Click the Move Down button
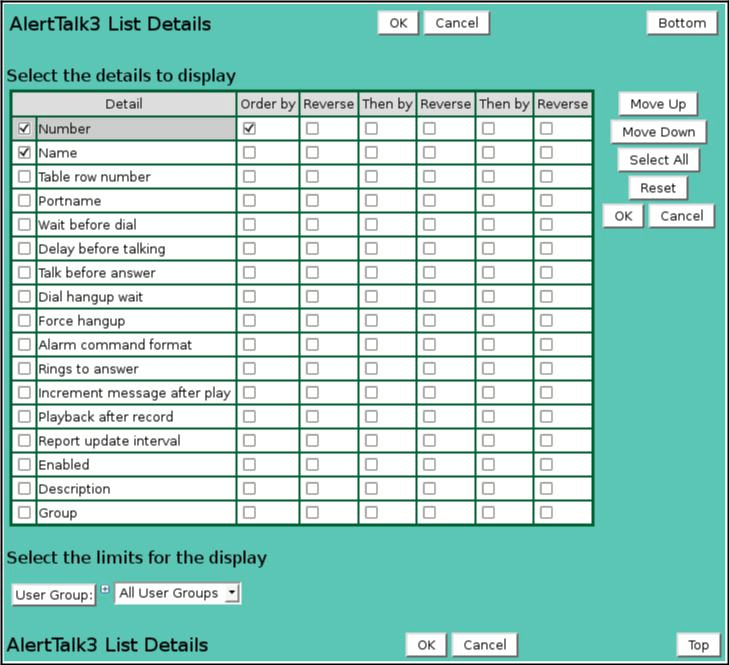Viewport: 729px width, 665px height. pyautogui.click(x=658, y=132)
